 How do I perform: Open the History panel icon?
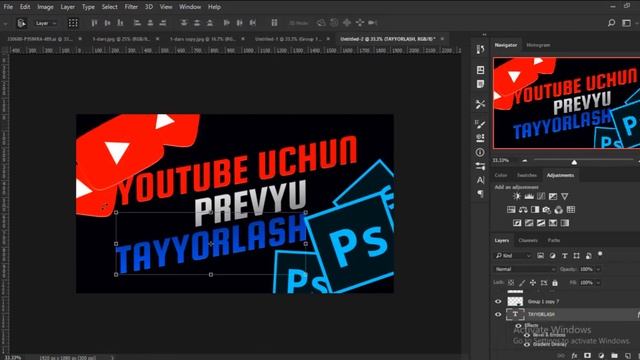coord(480,49)
